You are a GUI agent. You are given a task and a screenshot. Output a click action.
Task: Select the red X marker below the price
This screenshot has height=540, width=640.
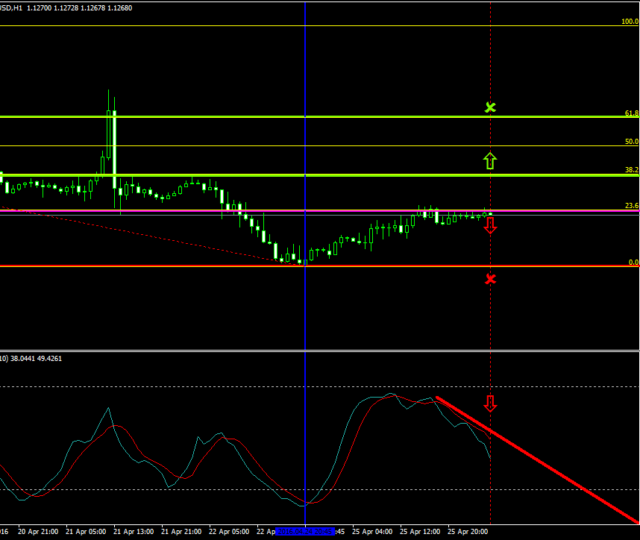pos(489,278)
